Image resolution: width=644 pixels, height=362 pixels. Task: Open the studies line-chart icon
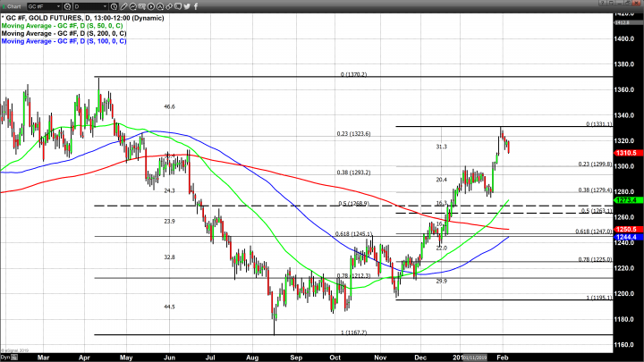click(x=132, y=6)
